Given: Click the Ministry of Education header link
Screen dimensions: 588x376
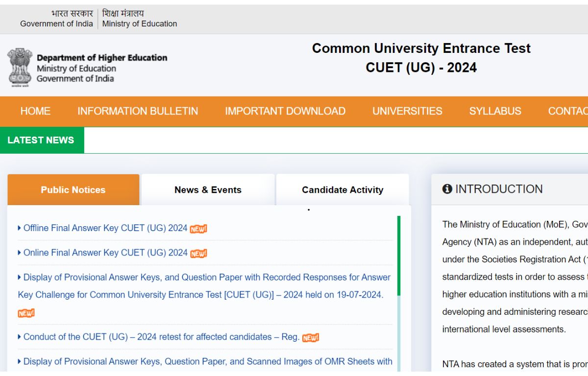Looking at the screenshot, I should 140,23.
